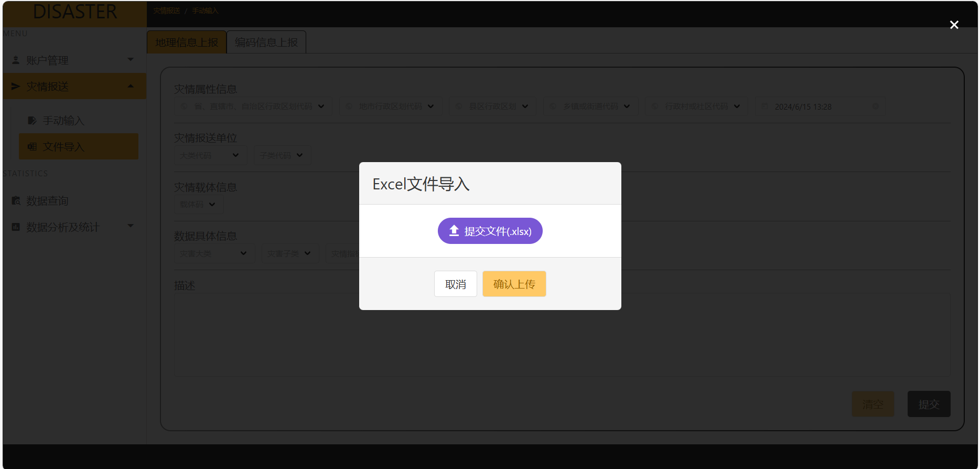This screenshot has width=980, height=469.
Task: Click the 数据查询 search icon
Action: tap(16, 200)
